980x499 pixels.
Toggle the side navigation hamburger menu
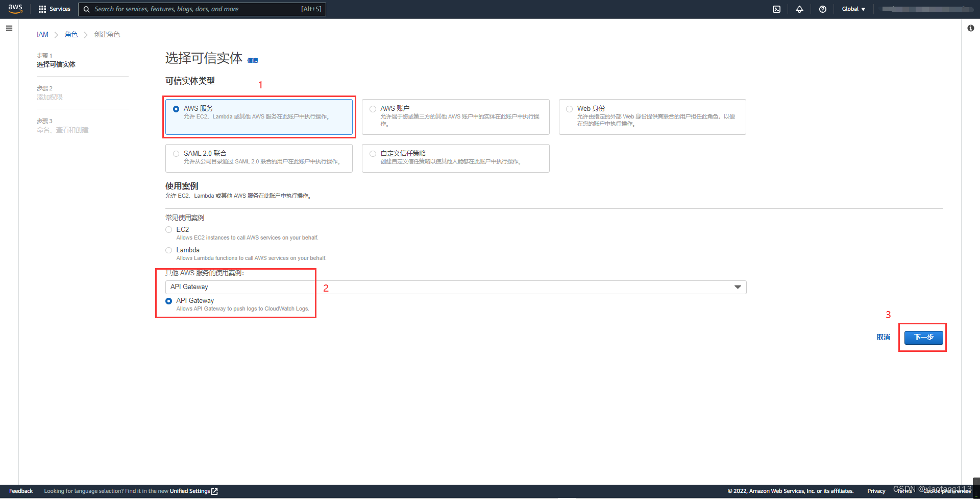point(9,28)
